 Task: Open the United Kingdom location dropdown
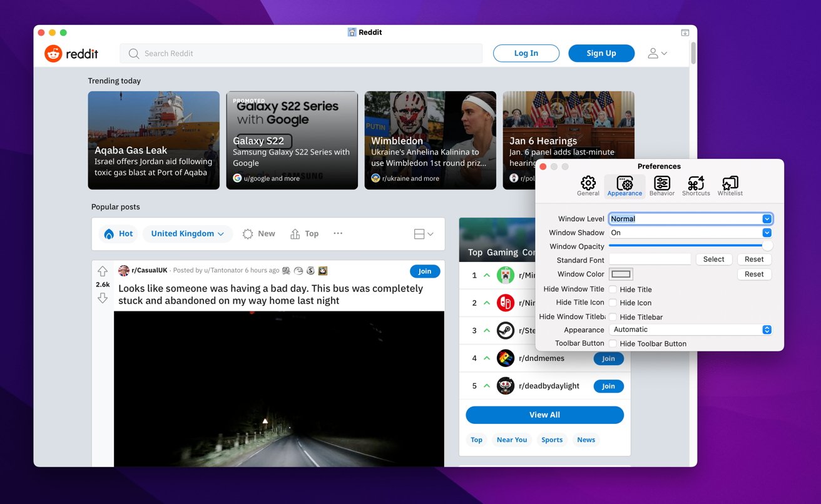click(x=187, y=234)
